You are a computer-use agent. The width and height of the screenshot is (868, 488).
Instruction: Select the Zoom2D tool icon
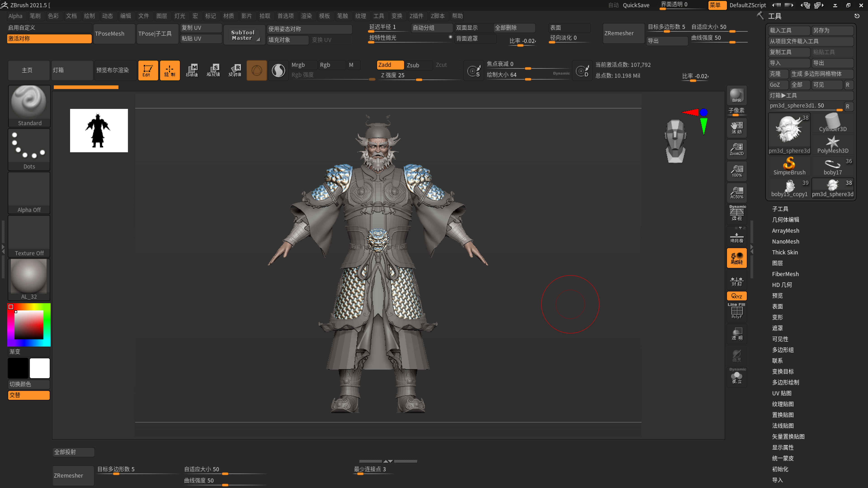pos(737,149)
